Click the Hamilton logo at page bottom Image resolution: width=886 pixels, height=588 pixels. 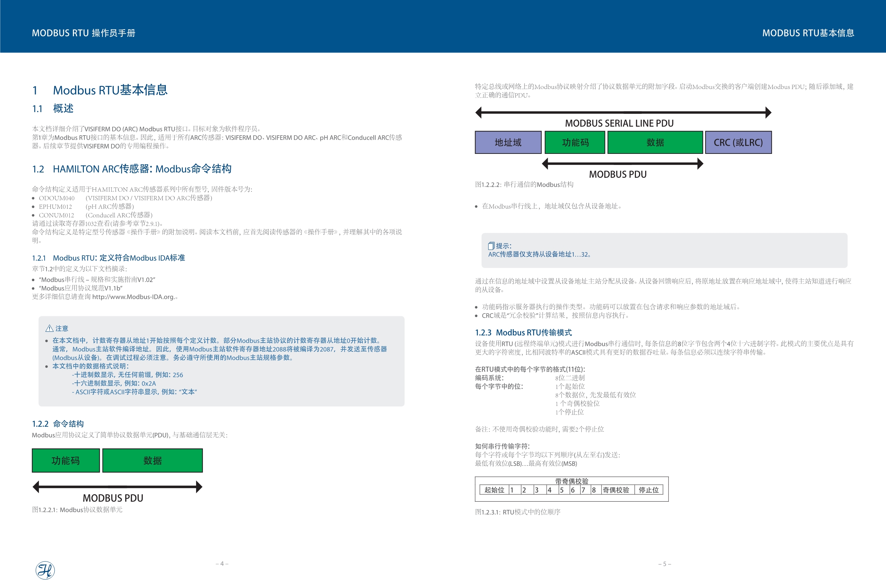(45, 570)
